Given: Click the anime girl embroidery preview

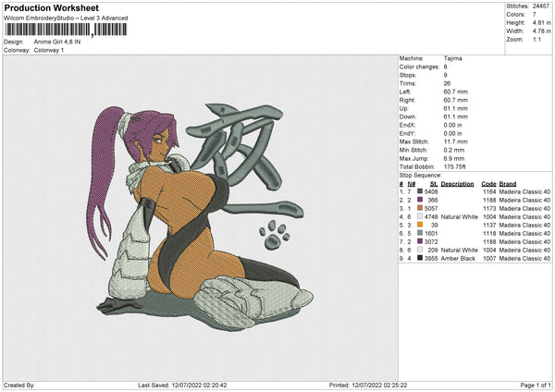Looking at the screenshot, I should click(200, 217).
